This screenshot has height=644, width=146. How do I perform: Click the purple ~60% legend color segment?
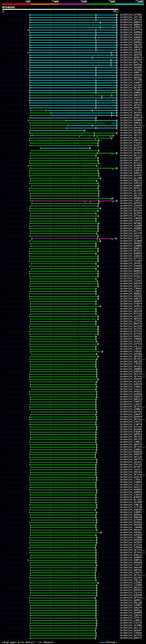[x=73, y=4]
